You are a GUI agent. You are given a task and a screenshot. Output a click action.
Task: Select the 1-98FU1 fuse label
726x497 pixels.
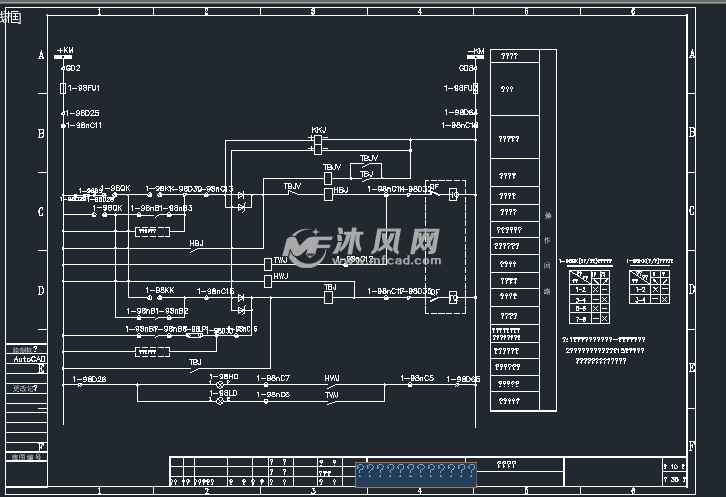pos(84,88)
